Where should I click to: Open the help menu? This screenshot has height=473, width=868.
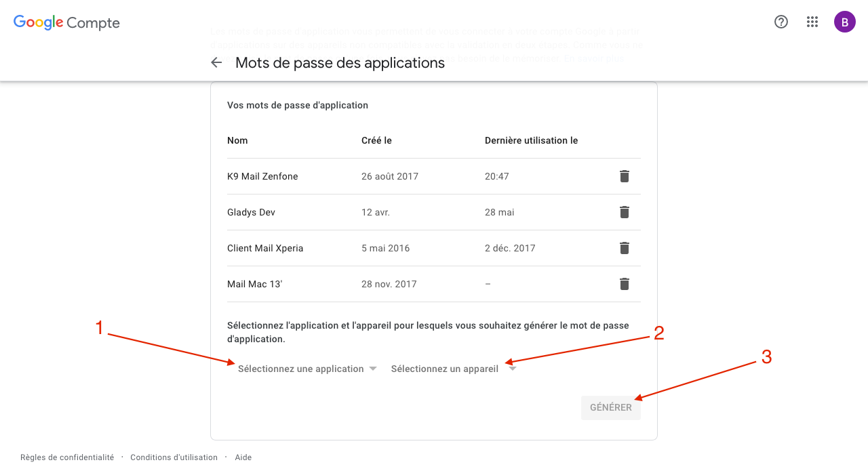tap(781, 22)
